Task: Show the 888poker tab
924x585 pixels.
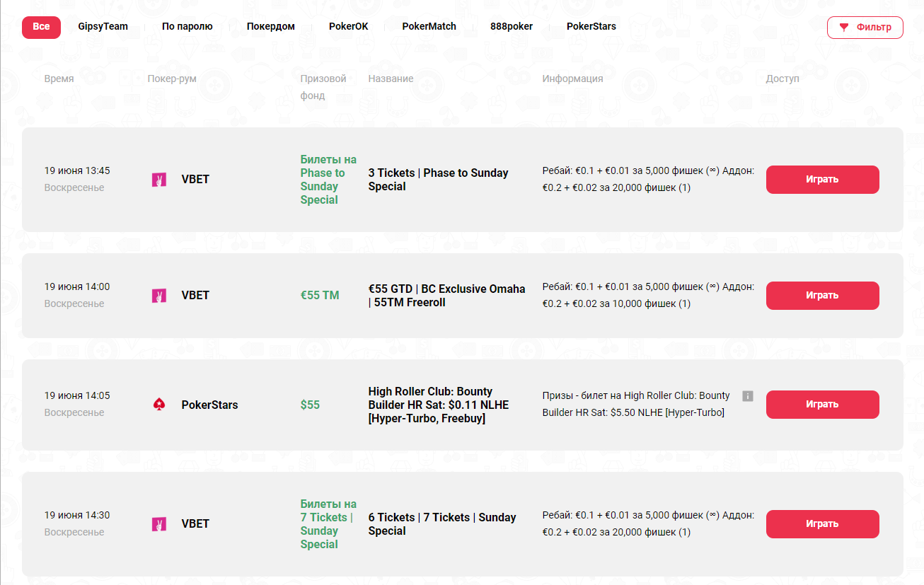Action: [x=512, y=27]
